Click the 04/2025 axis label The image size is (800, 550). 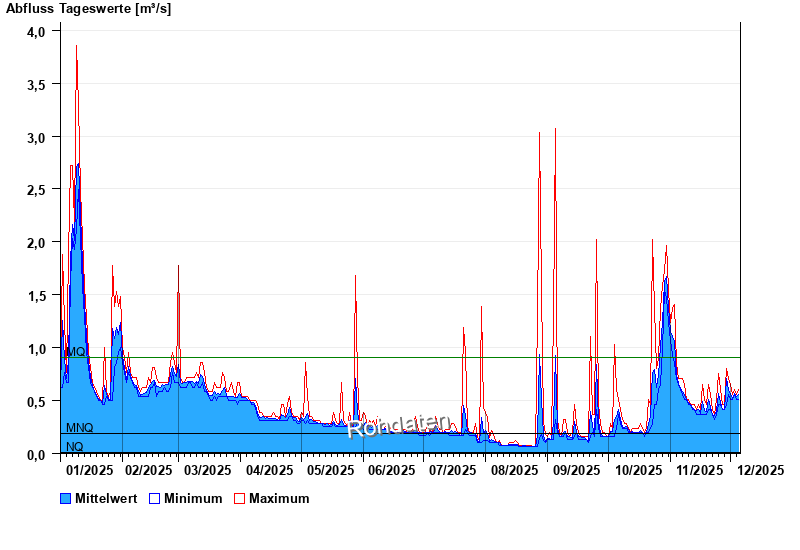[270, 470]
